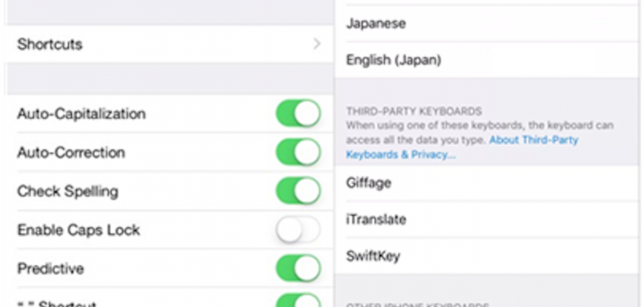Click the Enable Caps Lock text label
This screenshot has width=644, height=307.
point(78,230)
